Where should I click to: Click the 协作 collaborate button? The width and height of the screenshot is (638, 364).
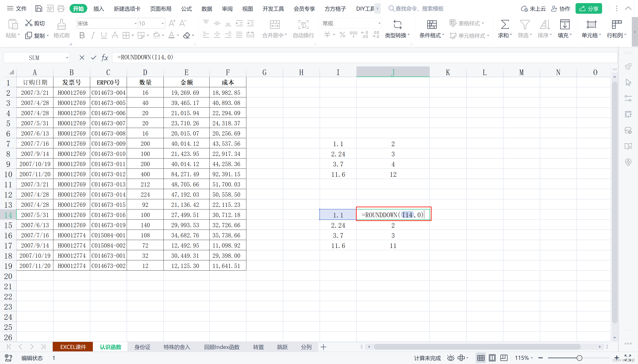tap(561, 8)
